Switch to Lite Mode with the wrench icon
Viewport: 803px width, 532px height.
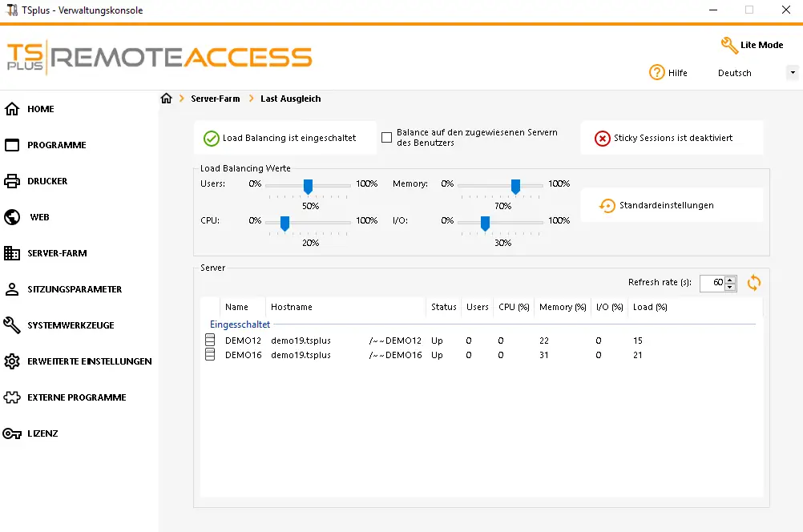[x=729, y=45]
